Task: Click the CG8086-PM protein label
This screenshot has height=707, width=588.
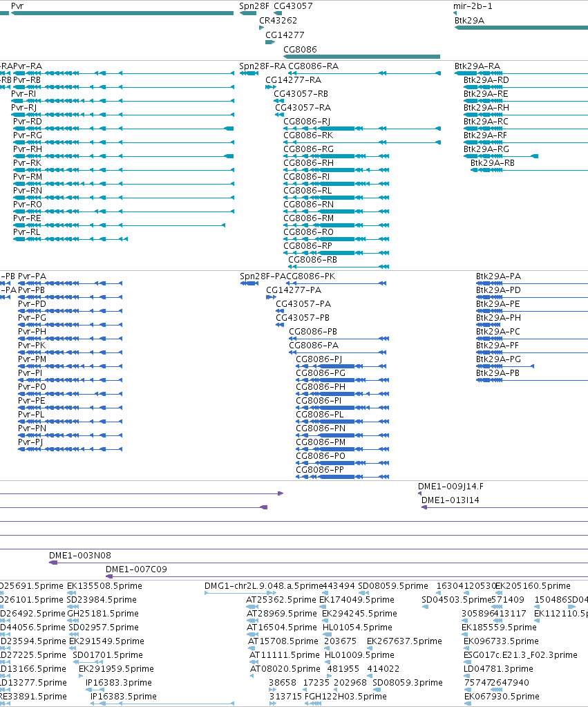Action: point(321,442)
